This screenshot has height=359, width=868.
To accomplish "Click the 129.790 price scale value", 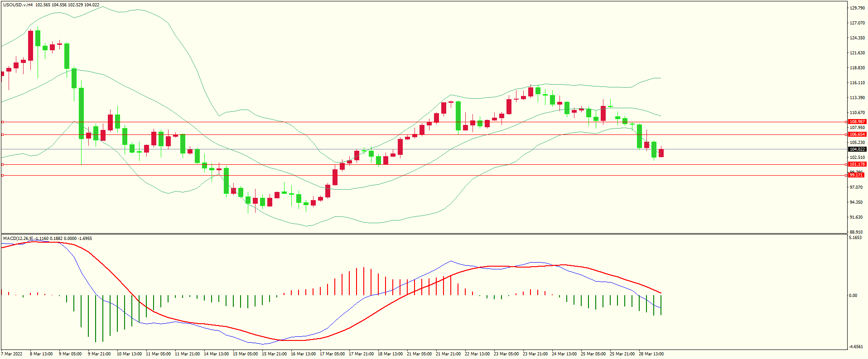I will click(x=858, y=8).
